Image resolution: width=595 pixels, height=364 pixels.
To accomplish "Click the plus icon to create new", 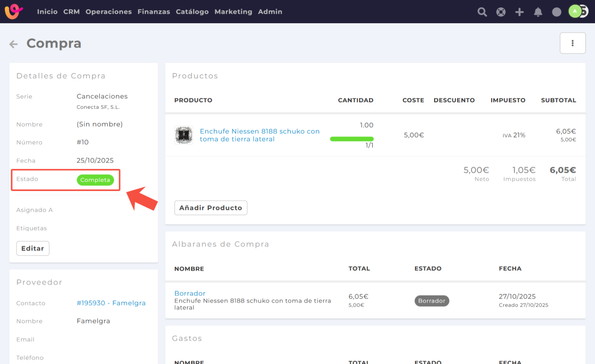I will pos(519,12).
